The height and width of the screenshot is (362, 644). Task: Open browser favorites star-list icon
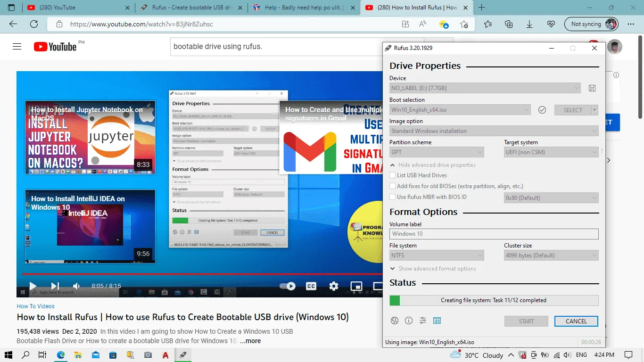click(x=488, y=24)
